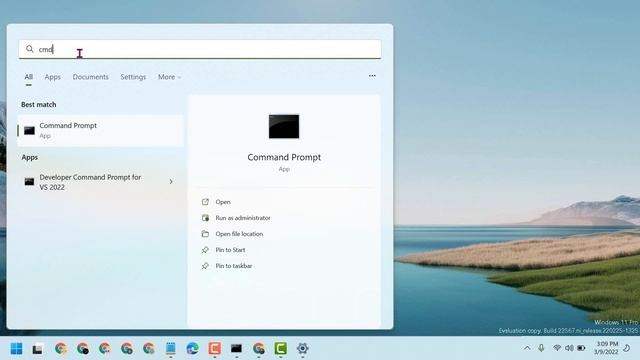Switch to the All search filter tab

click(x=29, y=77)
